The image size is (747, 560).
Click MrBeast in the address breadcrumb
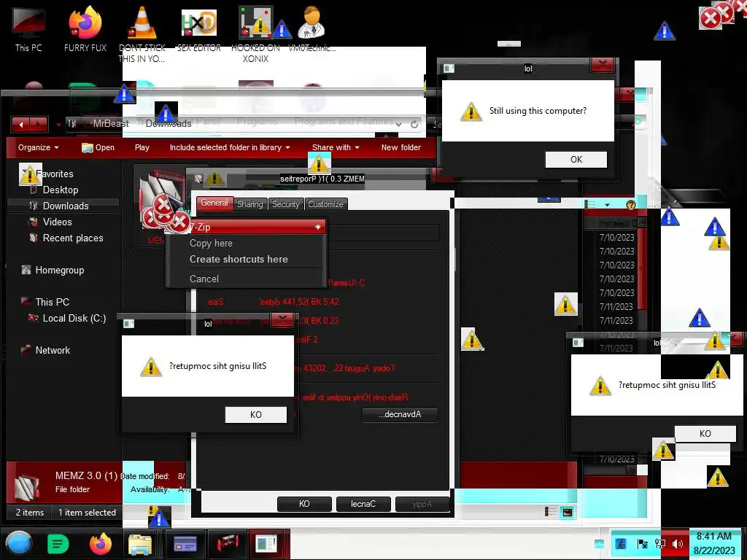111,124
